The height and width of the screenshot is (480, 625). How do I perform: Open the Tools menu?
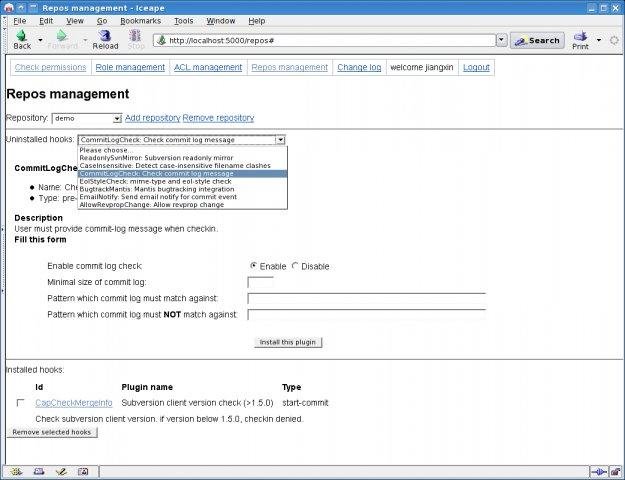coord(183,21)
